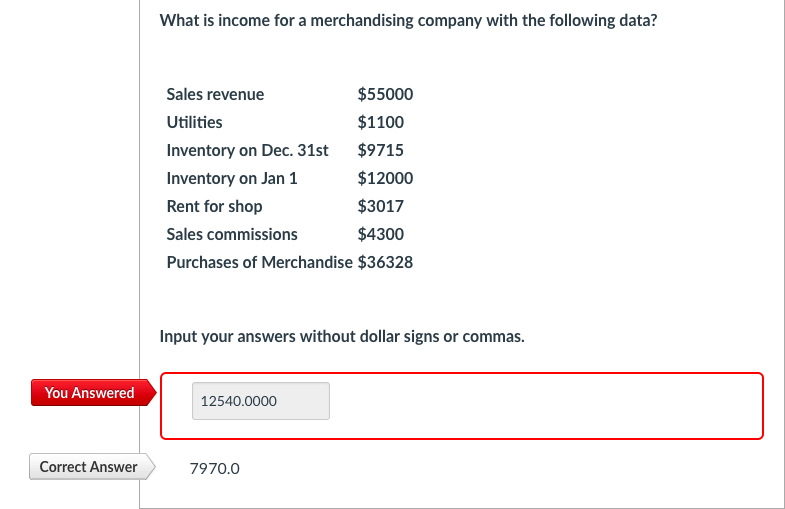
Task: Click the red "You Answered" label
Action: coord(90,393)
